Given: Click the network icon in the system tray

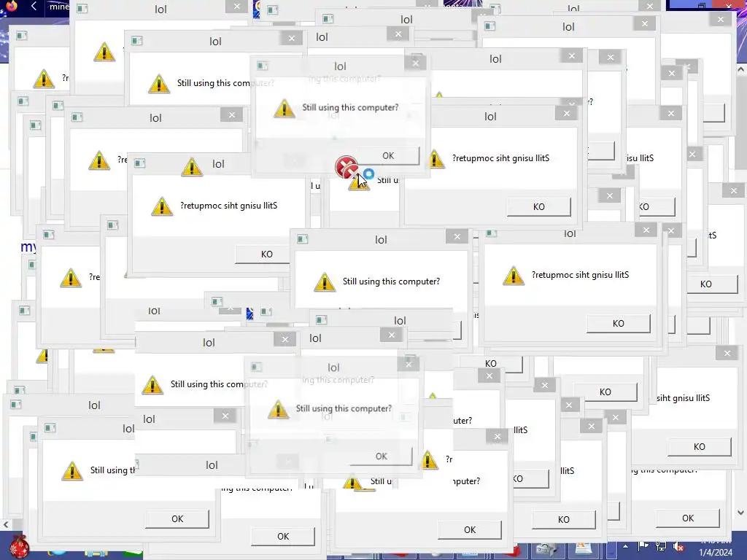Looking at the screenshot, I should click(661, 546).
